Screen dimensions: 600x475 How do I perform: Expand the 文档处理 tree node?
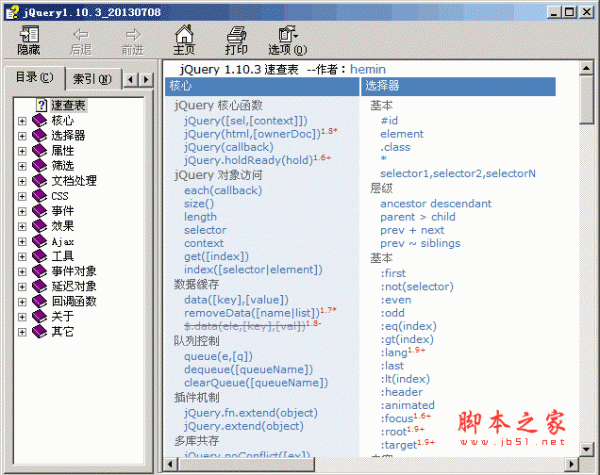coord(22,181)
